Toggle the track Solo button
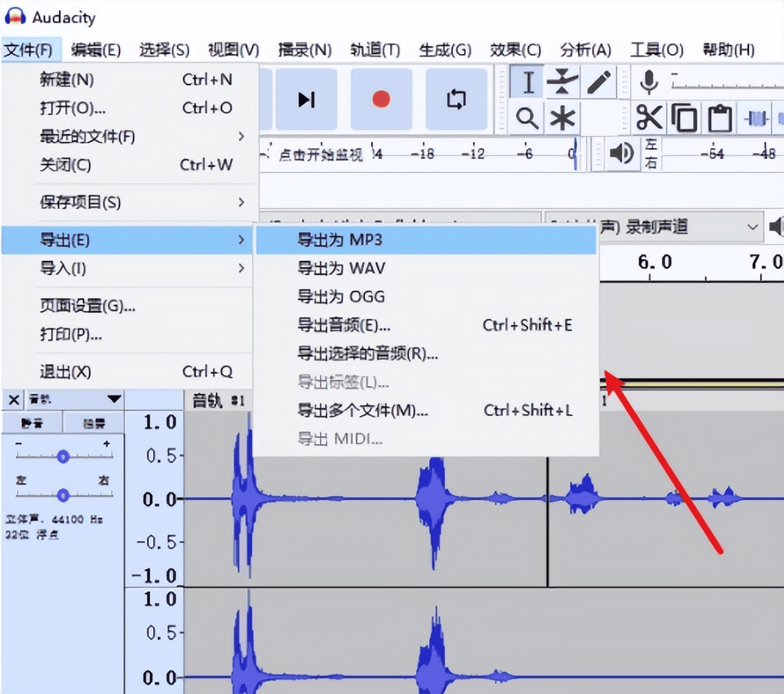The height and width of the screenshot is (694, 784). (x=93, y=423)
